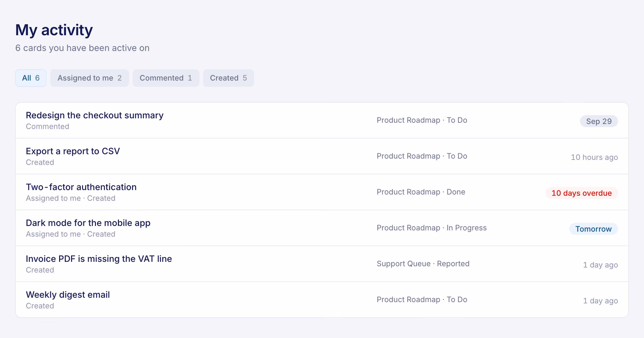Click the Tomorrow due date badge
Screen dimensions: 644x338
point(593,229)
